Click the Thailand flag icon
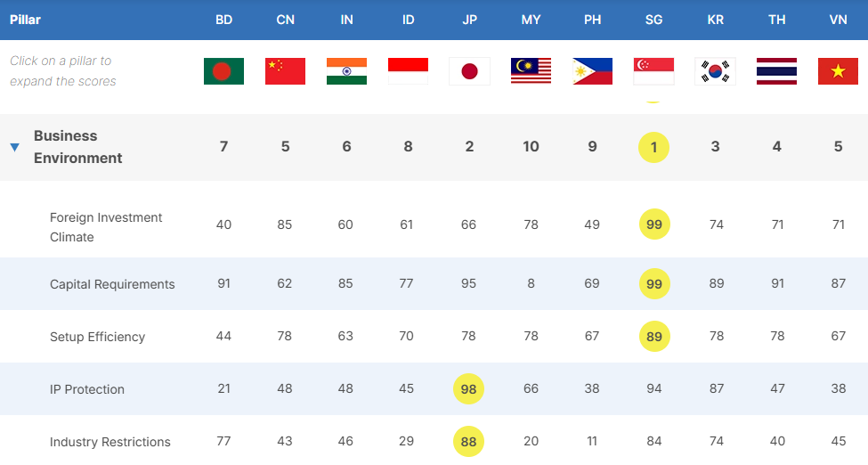This screenshot has width=868, height=465. (776, 71)
